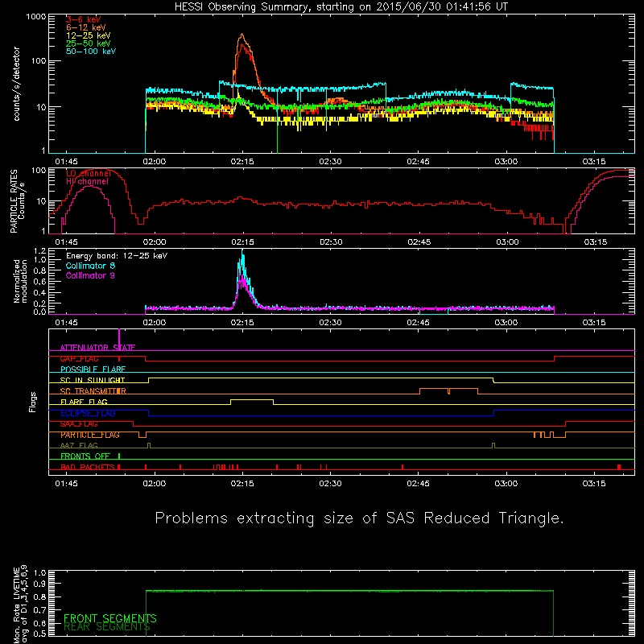644x644 pixels.
Task: Click the BAD_PACKETS flag label
Action: (x=88, y=467)
